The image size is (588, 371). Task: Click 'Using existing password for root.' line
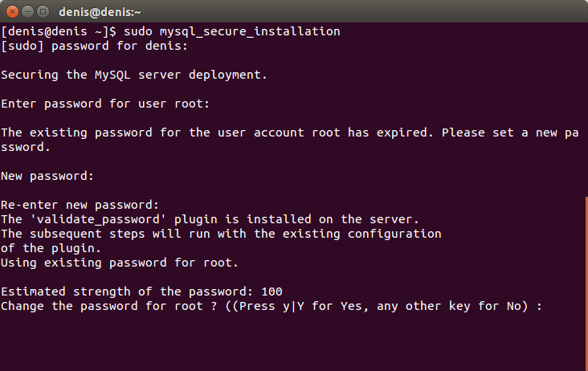[120, 263]
